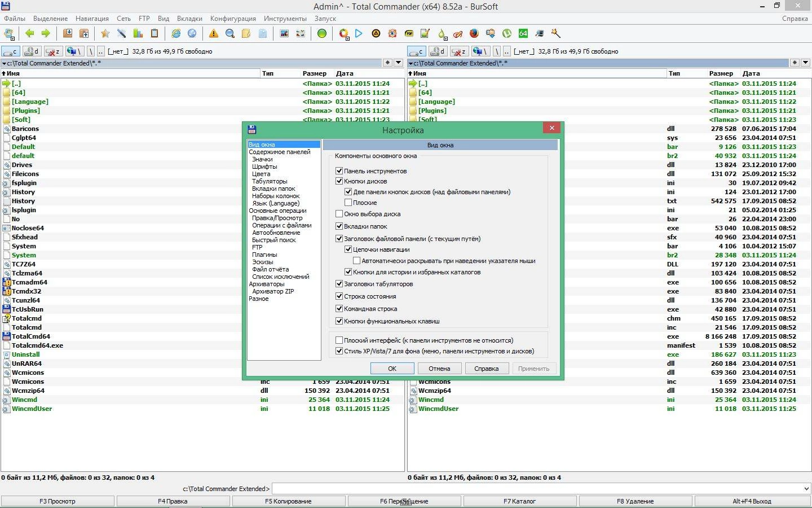Uncheck the 'Панель инструментов' checkbox
This screenshot has width=812, height=508.
(x=339, y=170)
